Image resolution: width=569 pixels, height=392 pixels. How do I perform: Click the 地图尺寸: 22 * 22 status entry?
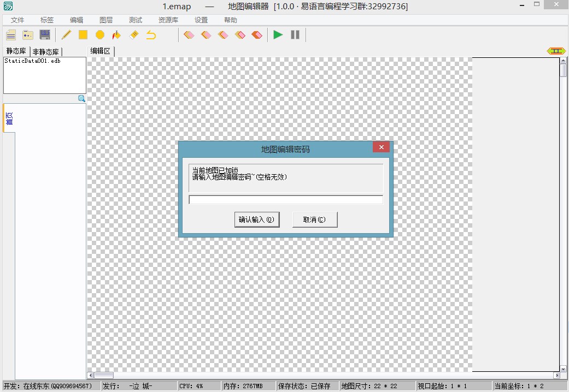377,386
